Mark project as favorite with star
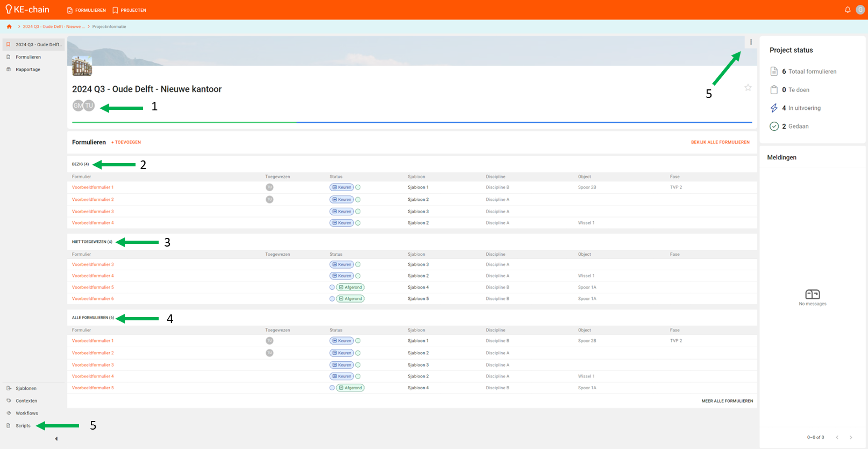The width and height of the screenshot is (868, 449). pos(748,88)
